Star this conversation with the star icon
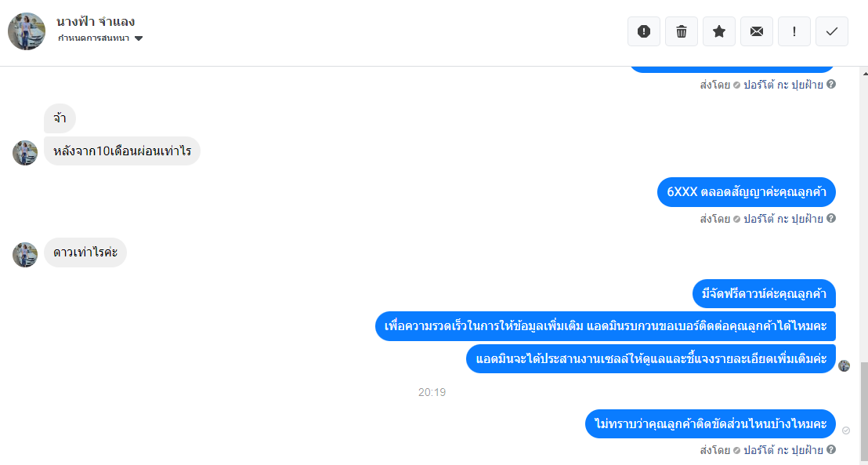Image resolution: width=868 pixels, height=465 pixels. click(718, 31)
